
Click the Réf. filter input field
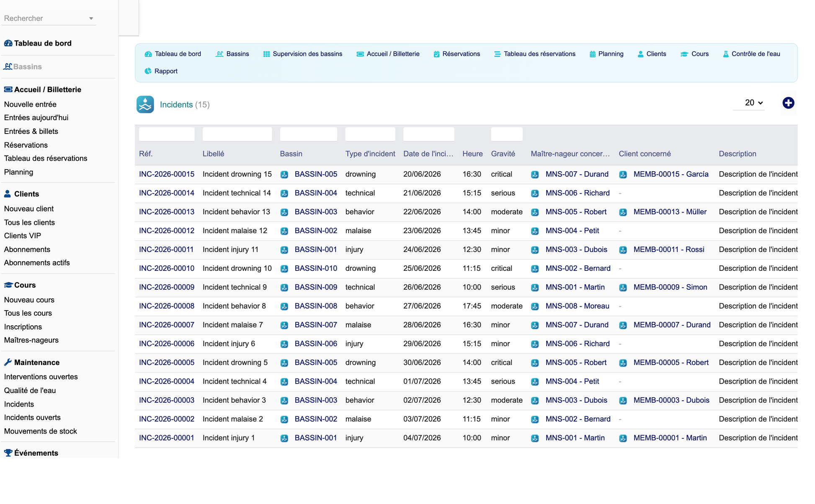point(167,134)
